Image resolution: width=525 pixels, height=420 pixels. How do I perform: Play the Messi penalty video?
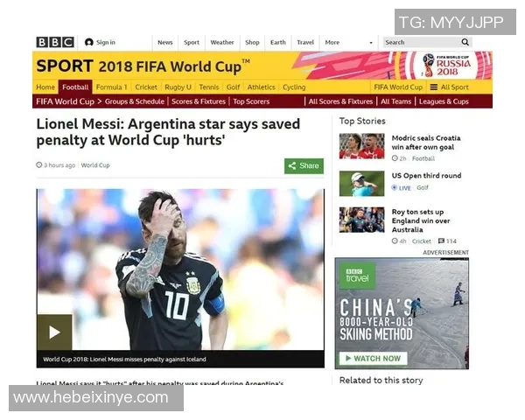[x=54, y=332]
